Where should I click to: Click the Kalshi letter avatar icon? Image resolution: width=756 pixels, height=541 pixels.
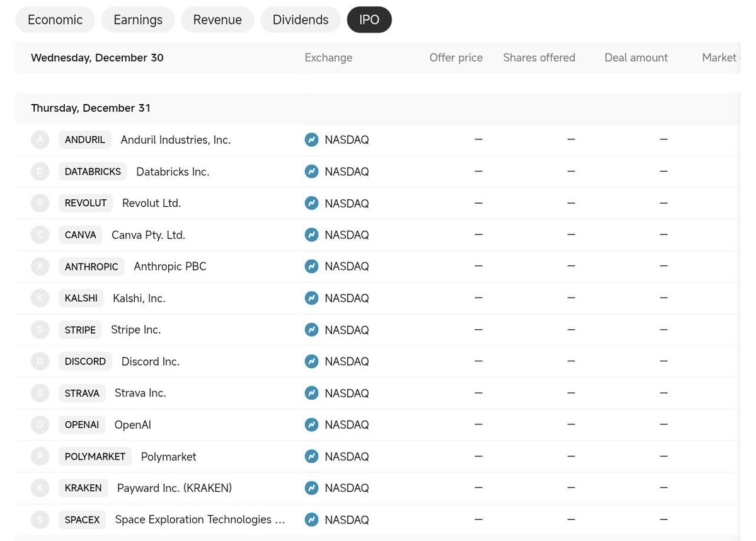[x=40, y=298]
